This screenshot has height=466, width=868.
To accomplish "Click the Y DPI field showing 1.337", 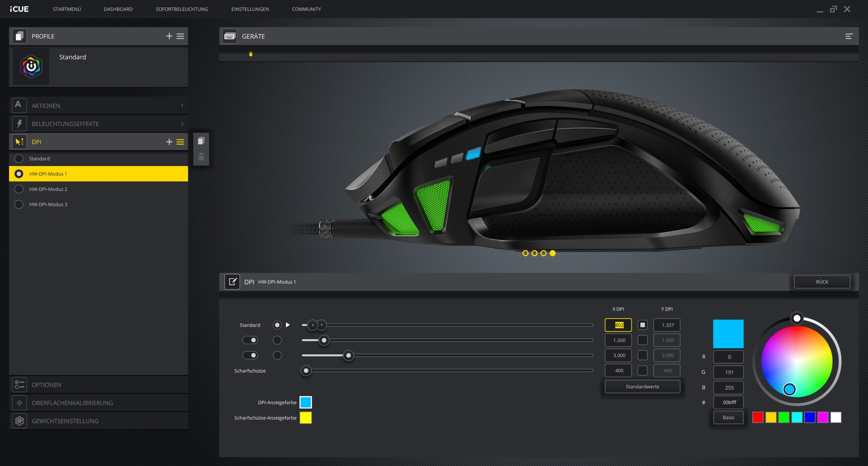I will [667, 325].
